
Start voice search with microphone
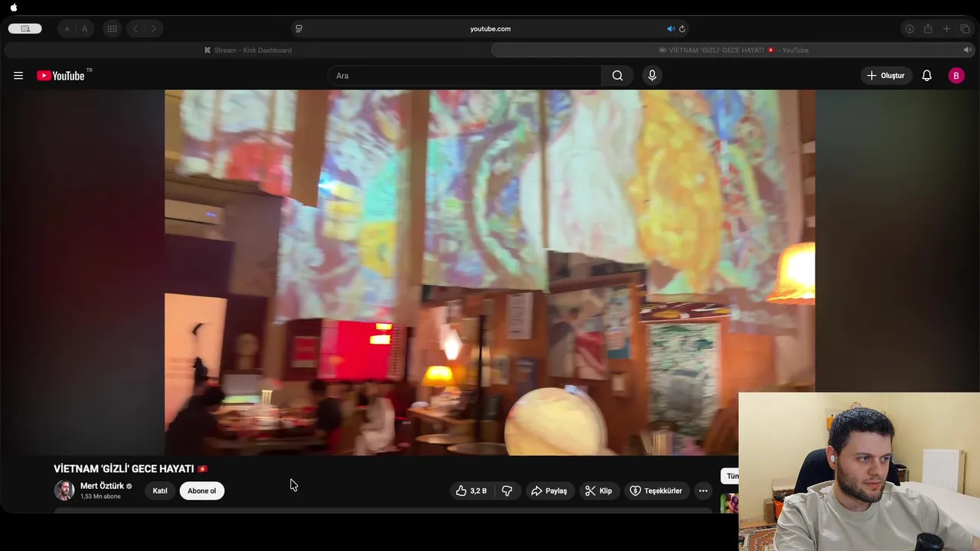[x=652, y=75]
